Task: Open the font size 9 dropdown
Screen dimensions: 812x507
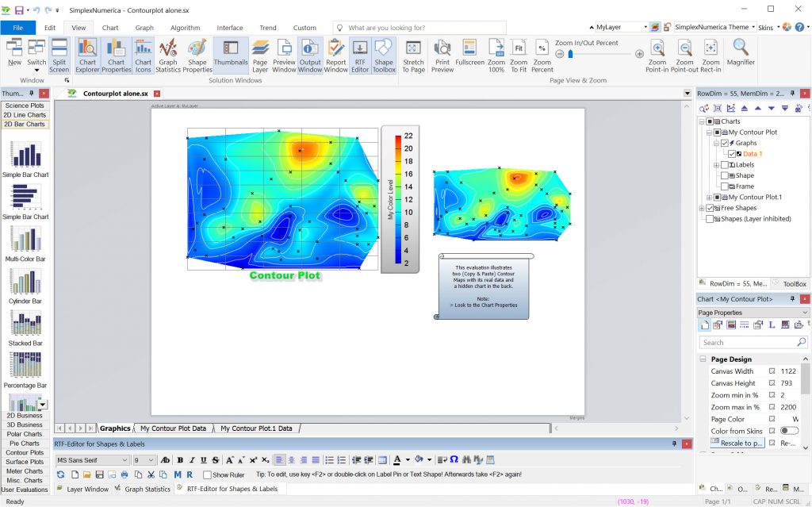Action: coord(151,460)
